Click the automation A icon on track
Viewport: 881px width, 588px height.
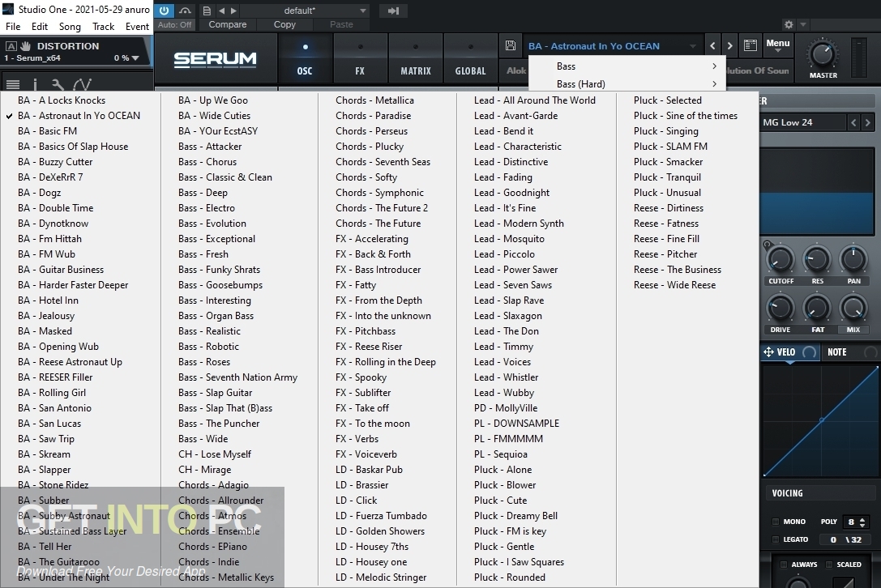(x=11, y=46)
